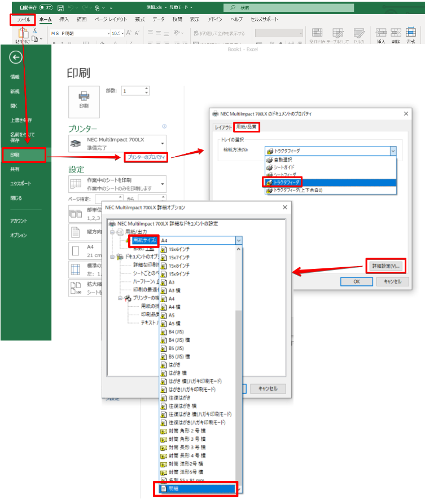Click OK in the document properties dialog
The height and width of the screenshot is (504, 425).
357,281
